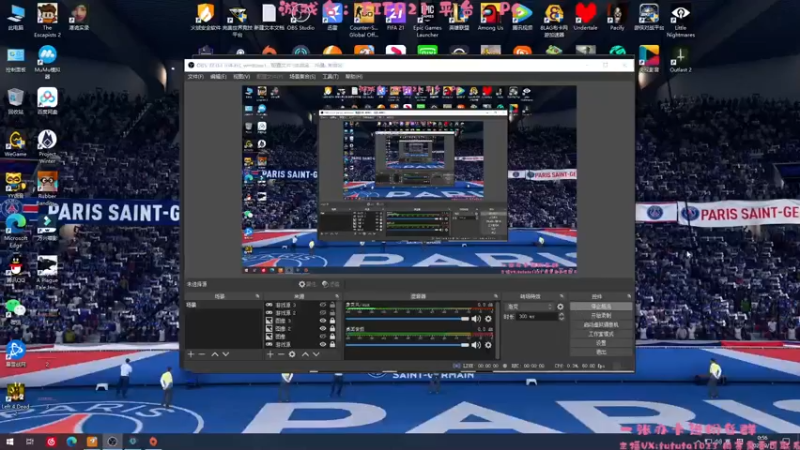
Task: Open Mic/Aux audio settings gear
Action: (x=488, y=319)
